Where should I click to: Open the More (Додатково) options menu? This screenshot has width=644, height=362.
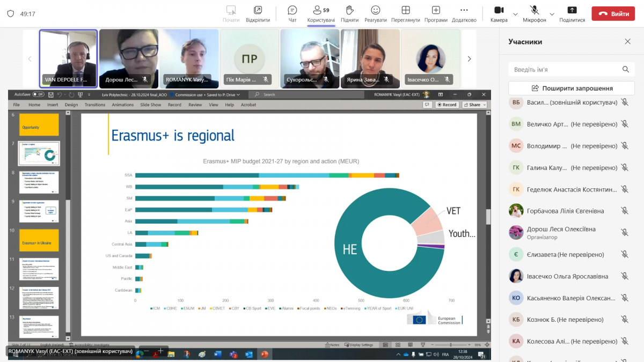tap(464, 13)
